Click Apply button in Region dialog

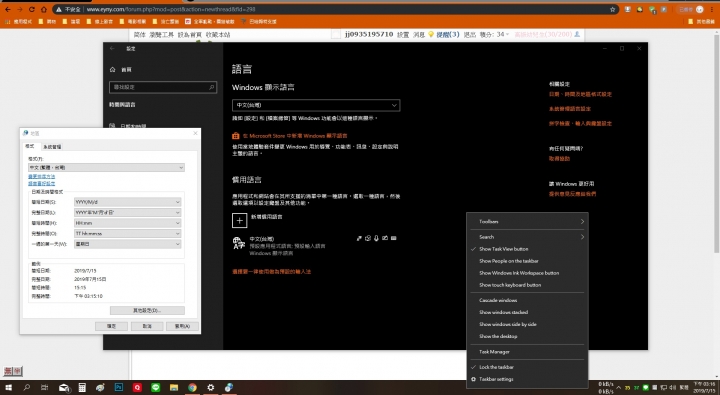pos(182,326)
